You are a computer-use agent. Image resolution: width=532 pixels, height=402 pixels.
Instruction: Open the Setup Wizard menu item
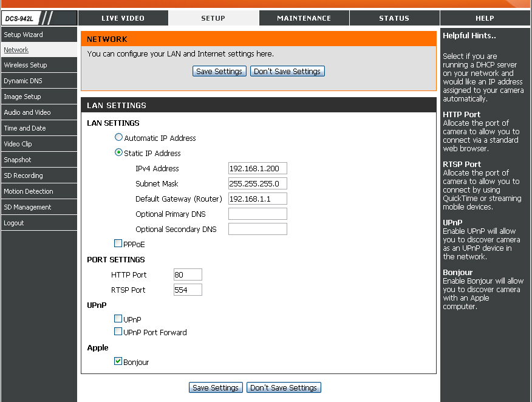[23, 35]
